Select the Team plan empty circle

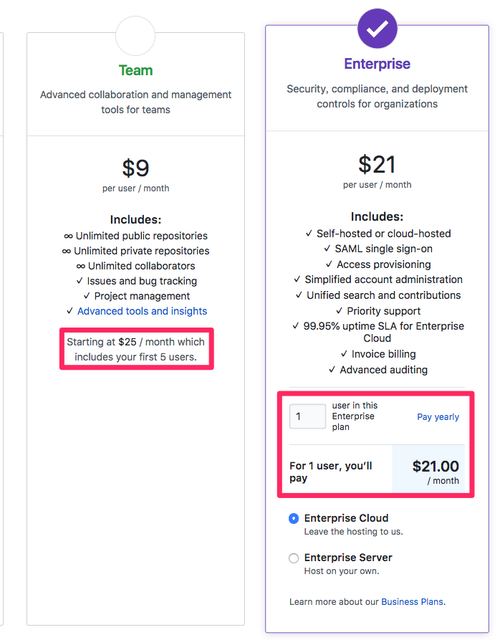point(136,36)
